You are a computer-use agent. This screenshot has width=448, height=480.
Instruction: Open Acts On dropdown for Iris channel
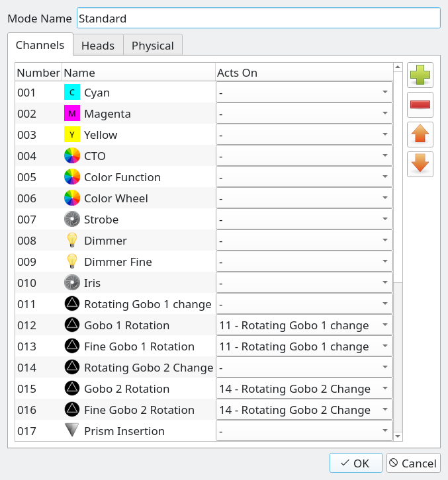304,282
